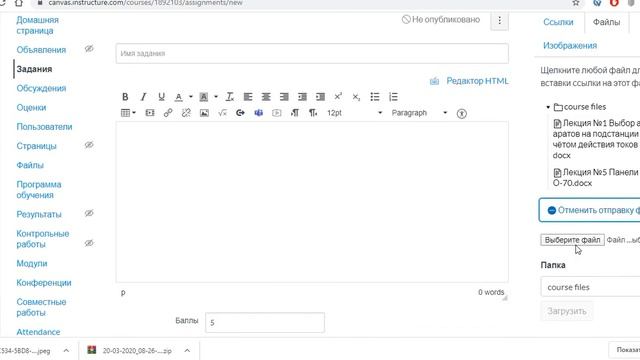This screenshot has height=360, width=640.
Task: Center align text
Action: point(266,97)
